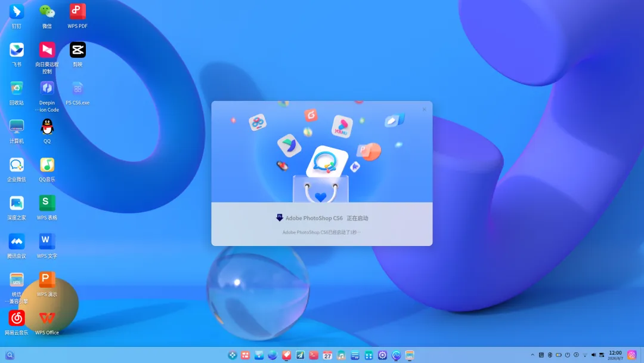The width and height of the screenshot is (644, 363).
Task: Click the search icon on the taskbar
Action: (10, 355)
